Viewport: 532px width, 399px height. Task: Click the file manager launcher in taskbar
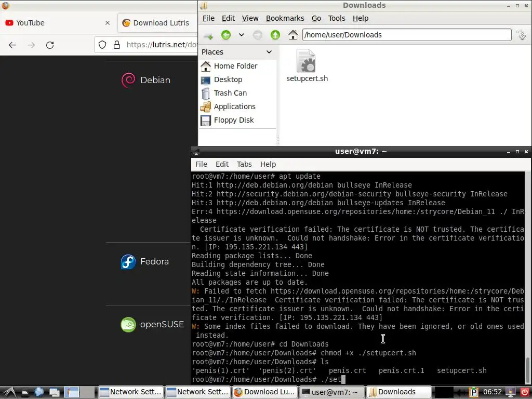25,393
